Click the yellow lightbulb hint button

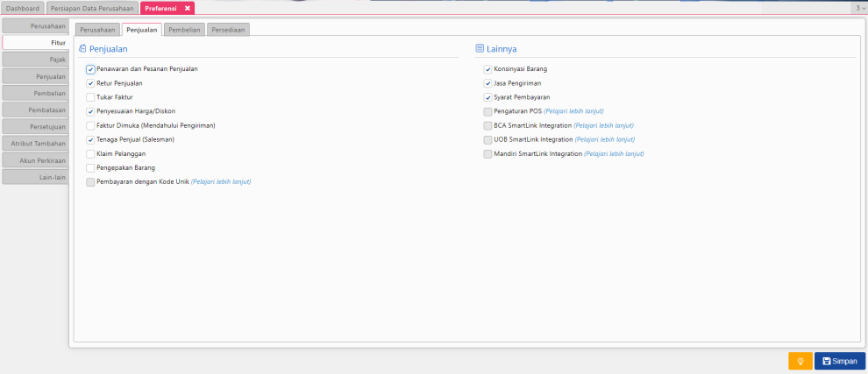pyautogui.click(x=800, y=361)
